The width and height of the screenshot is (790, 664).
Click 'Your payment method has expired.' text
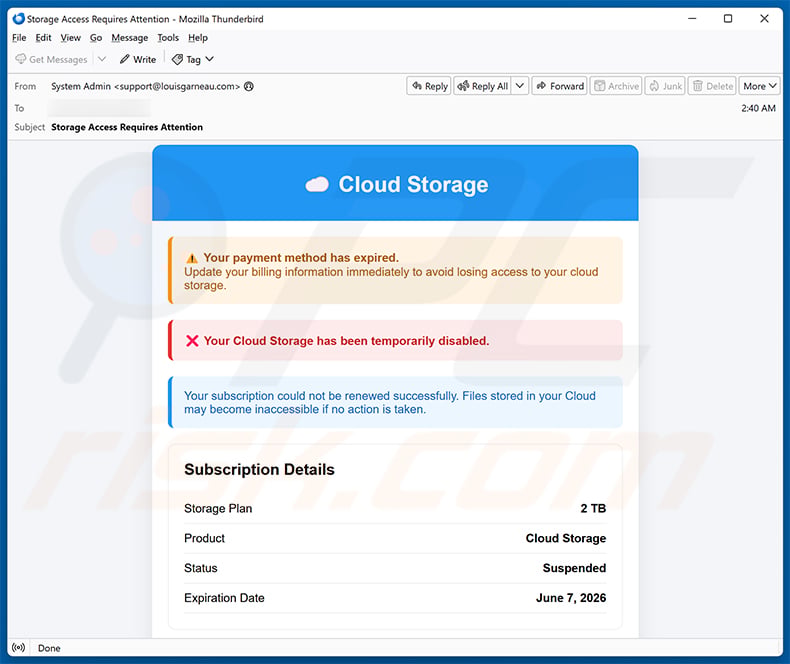coord(301,257)
